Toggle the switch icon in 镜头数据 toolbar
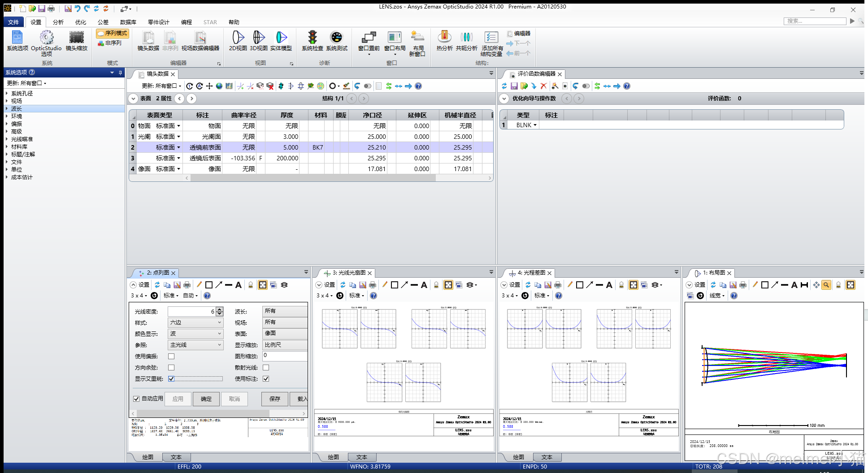This screenshot has width=868, height=473. click(x=368, y=86)
